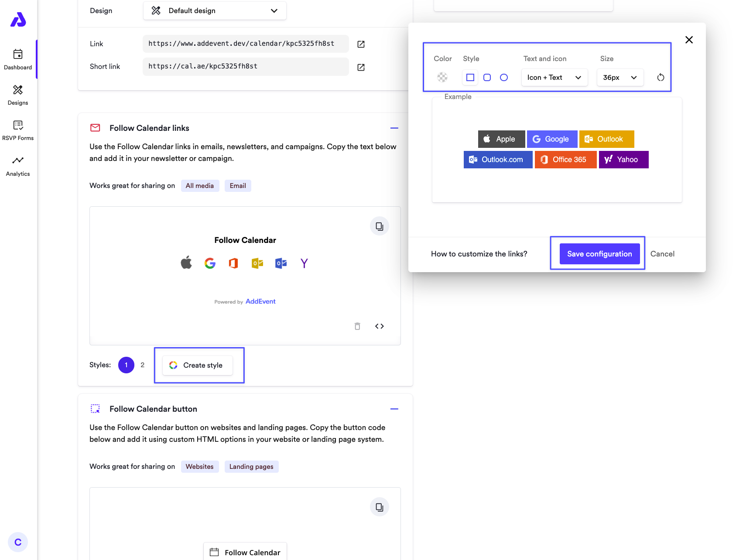Select the square corner style
The image size is (753, 560).
pos(470,77)
